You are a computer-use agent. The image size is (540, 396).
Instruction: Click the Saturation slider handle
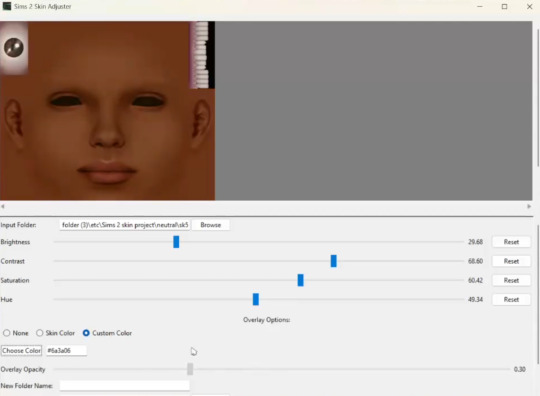point(300,280)
